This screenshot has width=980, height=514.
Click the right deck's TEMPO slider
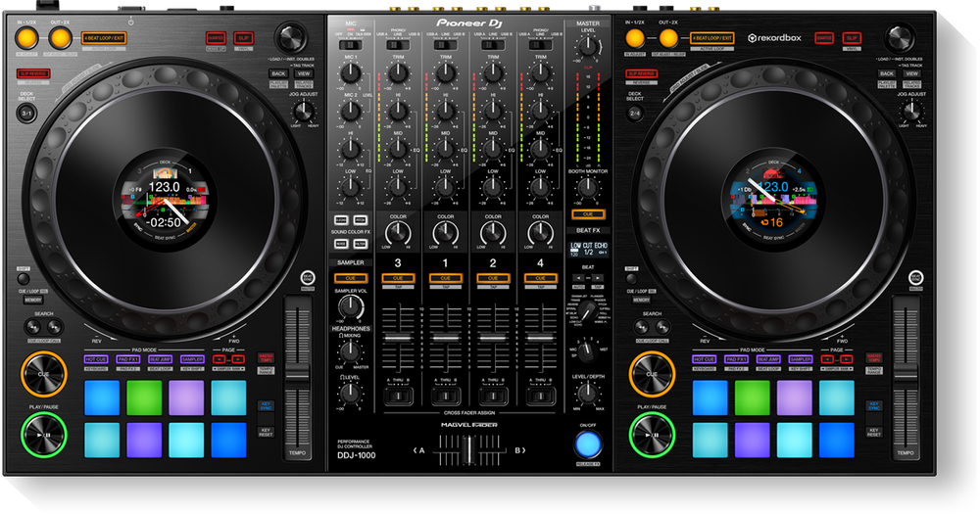click(906, 375)
